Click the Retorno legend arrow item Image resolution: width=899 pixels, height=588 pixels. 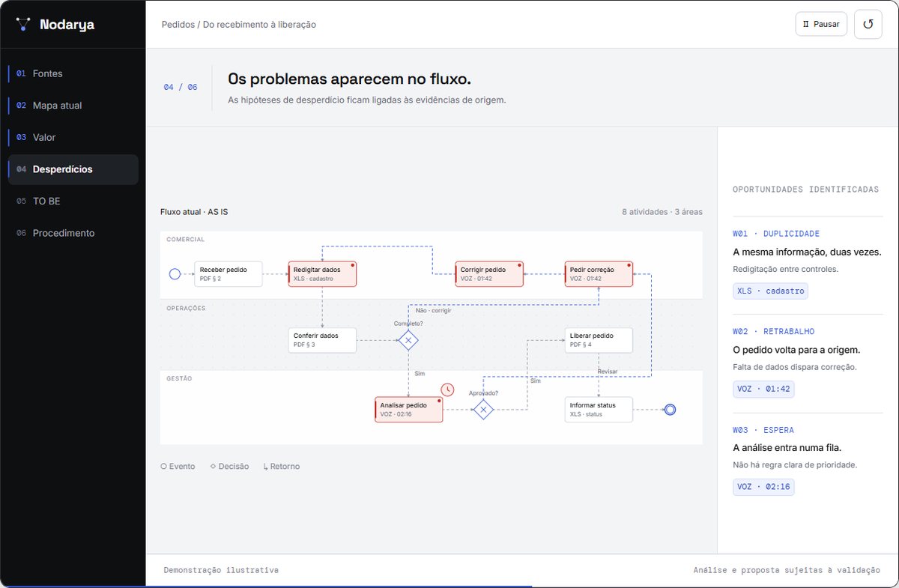point(282,467)
